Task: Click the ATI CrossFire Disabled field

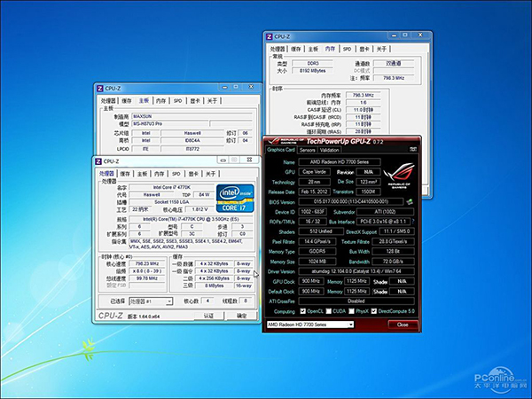Action: pyautogui.click(x=356, y=301)
